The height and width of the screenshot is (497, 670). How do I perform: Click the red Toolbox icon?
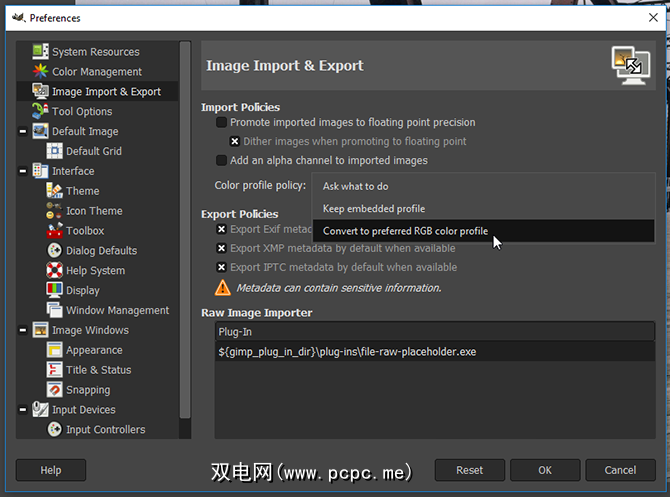pos(54,230)
